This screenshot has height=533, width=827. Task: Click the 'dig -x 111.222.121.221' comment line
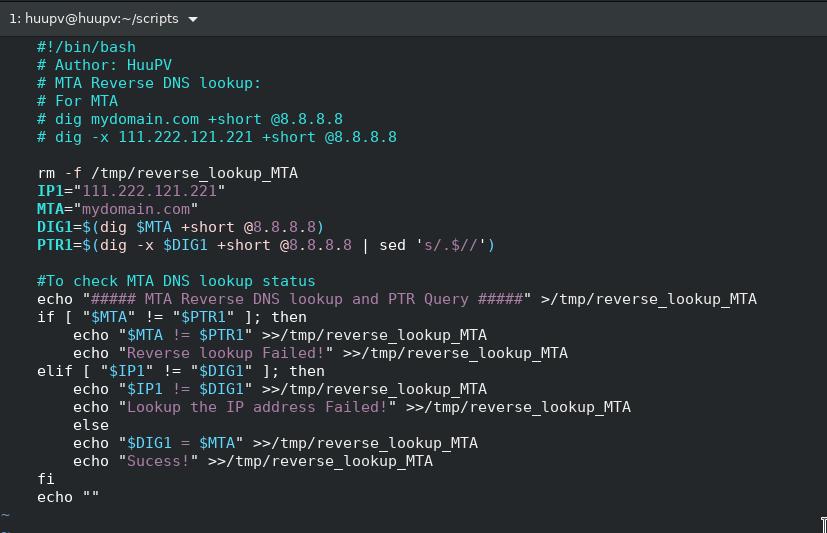pos(217,137)
